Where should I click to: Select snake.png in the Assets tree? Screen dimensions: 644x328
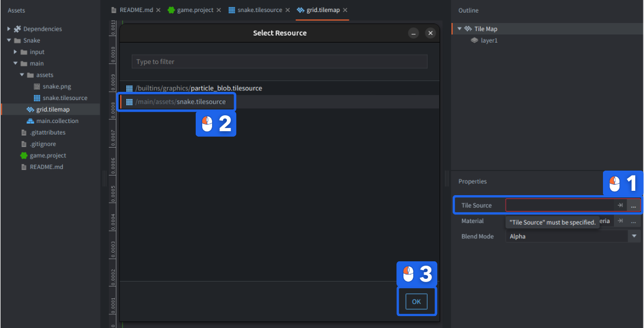click(x=57, y=86)
